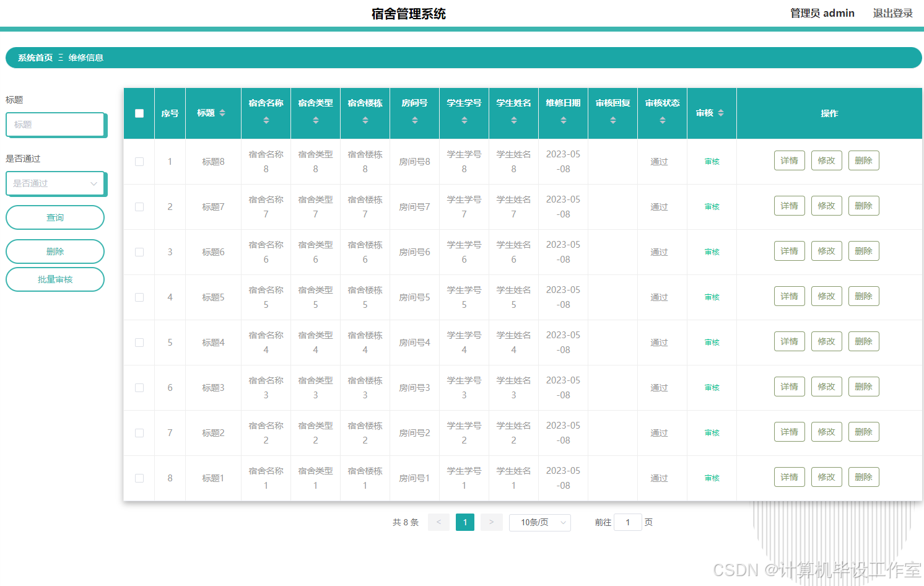Open the 是否通过 dropdown
Viewport: 924px width, 586px height.
(55, 183)
